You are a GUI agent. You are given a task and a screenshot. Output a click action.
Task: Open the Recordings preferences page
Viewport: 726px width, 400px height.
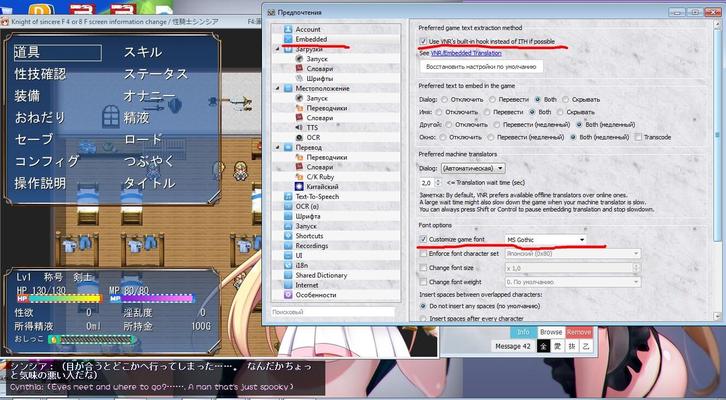tap(311, 246)
